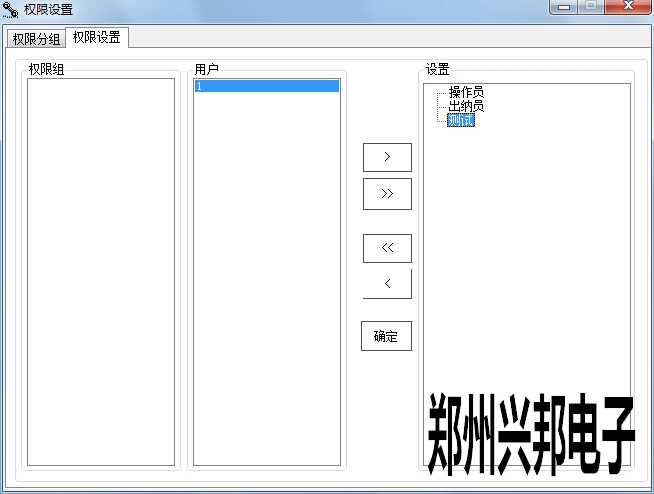Minimize the 权限设置 window
654x494 pixels.
click(x=563, y=7)
